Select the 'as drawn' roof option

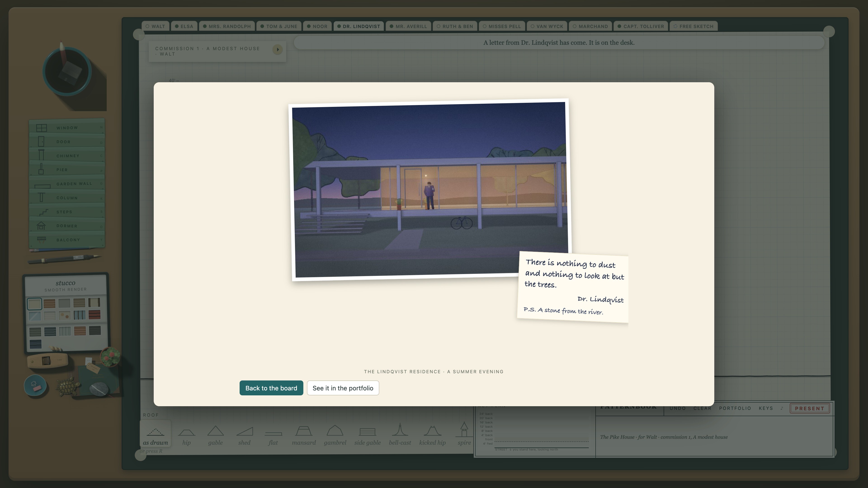coord(155,434)
